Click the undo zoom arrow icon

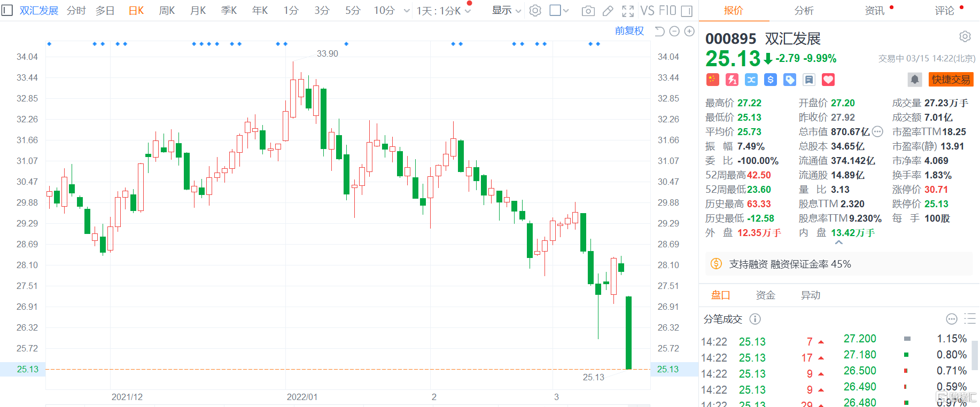pyautogui.click(x=659, y=32)
